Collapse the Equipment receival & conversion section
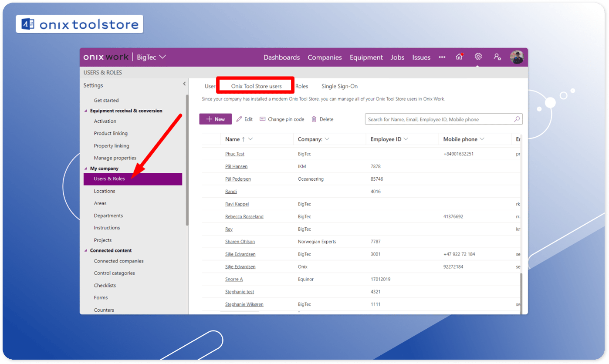 (x=85, y=111)
